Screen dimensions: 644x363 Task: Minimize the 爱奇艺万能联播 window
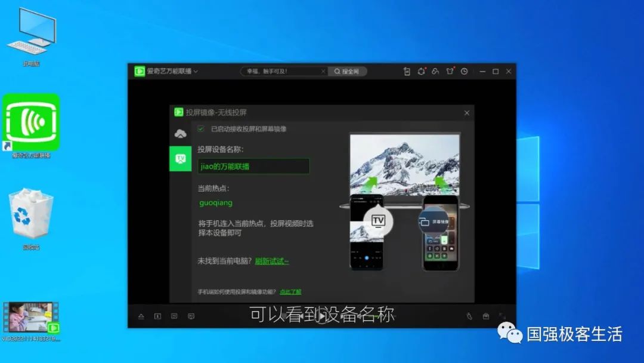[x=482, y=72]
